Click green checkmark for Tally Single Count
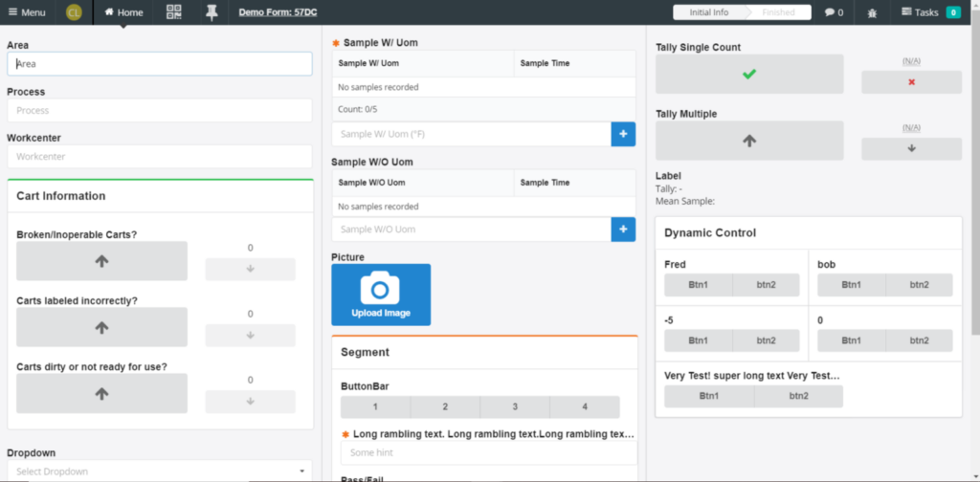Image resolution: width=980 pixels, height=482 pixels. (749, 75)
